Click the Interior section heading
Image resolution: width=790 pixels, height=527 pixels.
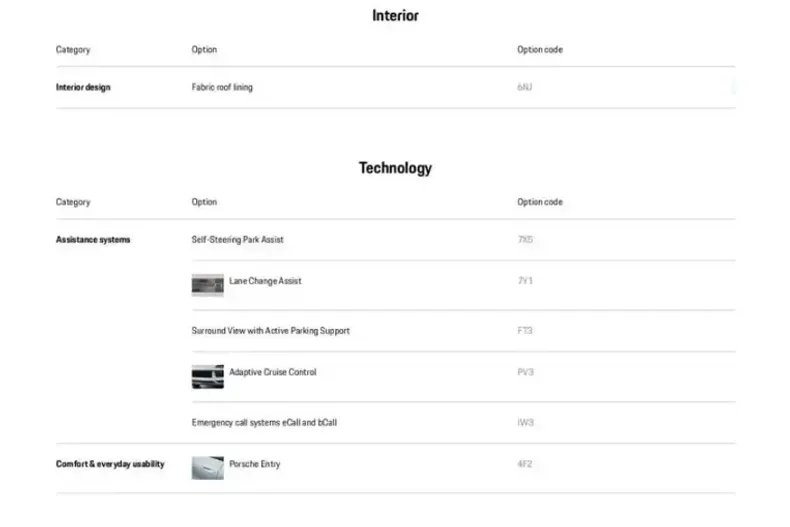[395, 16]
